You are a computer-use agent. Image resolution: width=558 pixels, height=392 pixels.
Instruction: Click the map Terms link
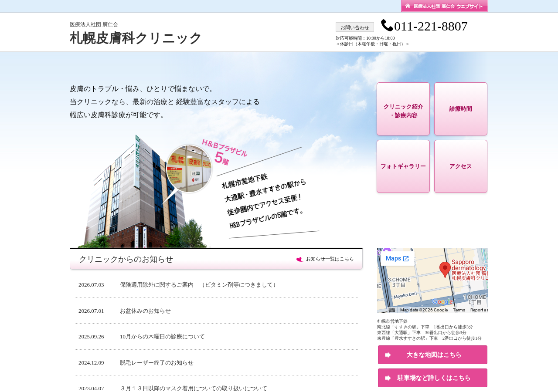tap(459, 310)
